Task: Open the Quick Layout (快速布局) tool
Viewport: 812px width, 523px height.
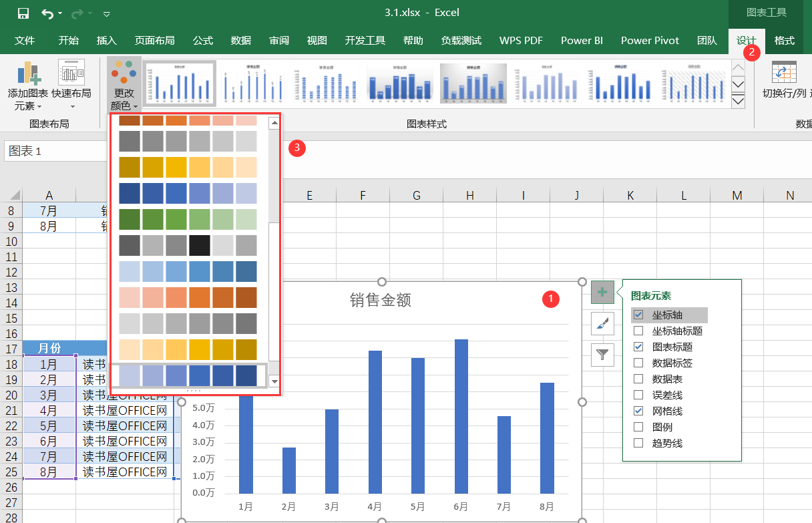Action: [71, 85]
